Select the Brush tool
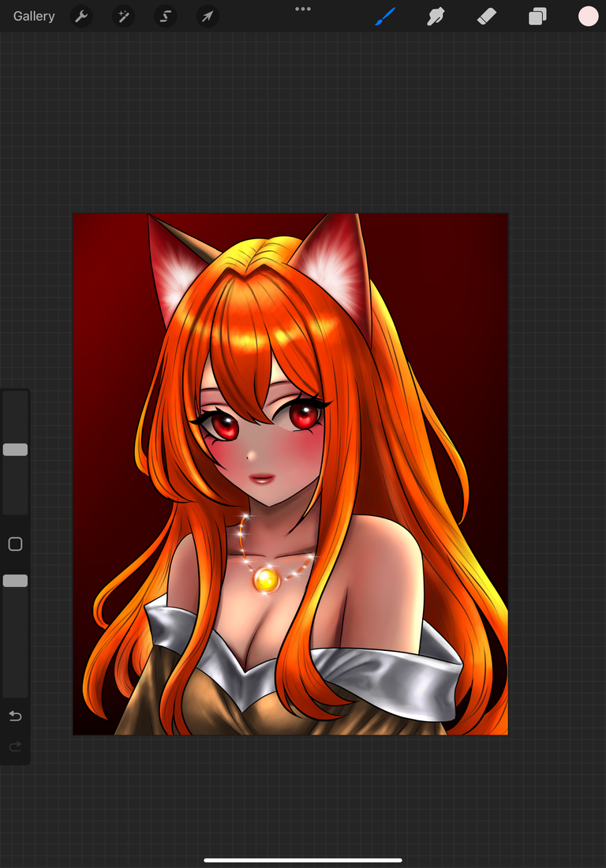This screenshot has width=606, height=868. (385, 17)
